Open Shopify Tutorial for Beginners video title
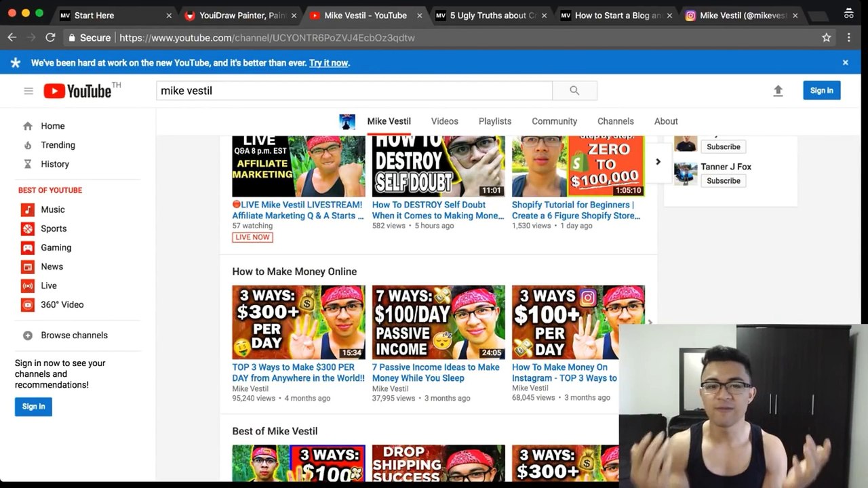The image size is (868, 488). click(576, 210)
